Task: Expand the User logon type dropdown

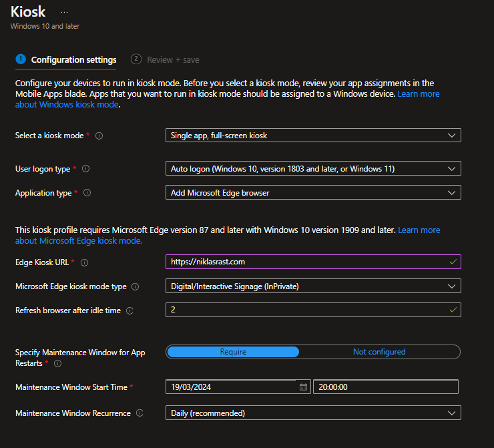Action: tap(312, 169)
